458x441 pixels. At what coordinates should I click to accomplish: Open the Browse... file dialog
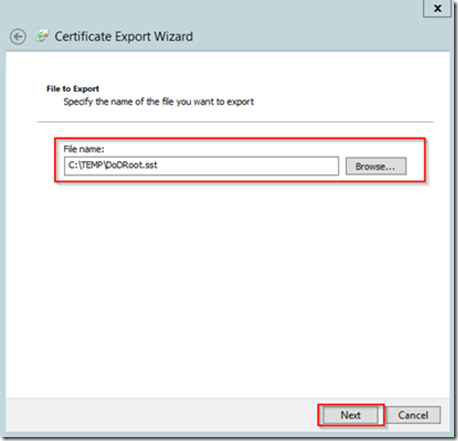pos(376,166)
